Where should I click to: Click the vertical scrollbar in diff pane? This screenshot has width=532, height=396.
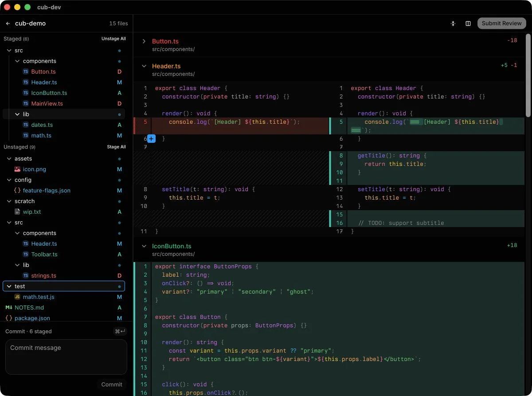pos(528,75)
